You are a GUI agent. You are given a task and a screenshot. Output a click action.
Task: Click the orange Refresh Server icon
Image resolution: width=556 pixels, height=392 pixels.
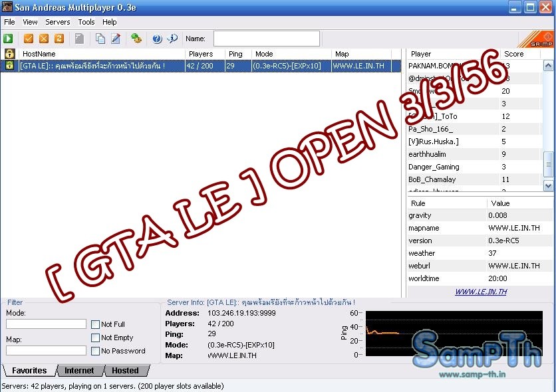coord(59,39)
